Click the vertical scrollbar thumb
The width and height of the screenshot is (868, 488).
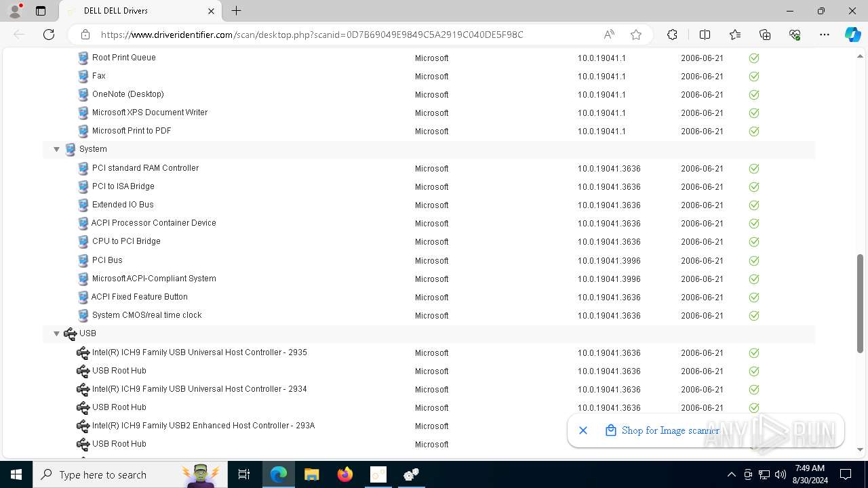(861, 303)
